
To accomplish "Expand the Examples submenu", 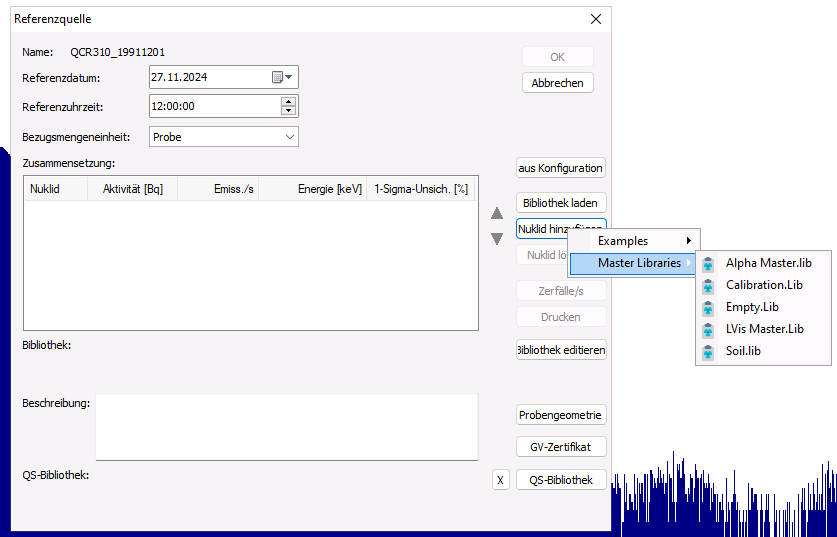I will (634, 241).
